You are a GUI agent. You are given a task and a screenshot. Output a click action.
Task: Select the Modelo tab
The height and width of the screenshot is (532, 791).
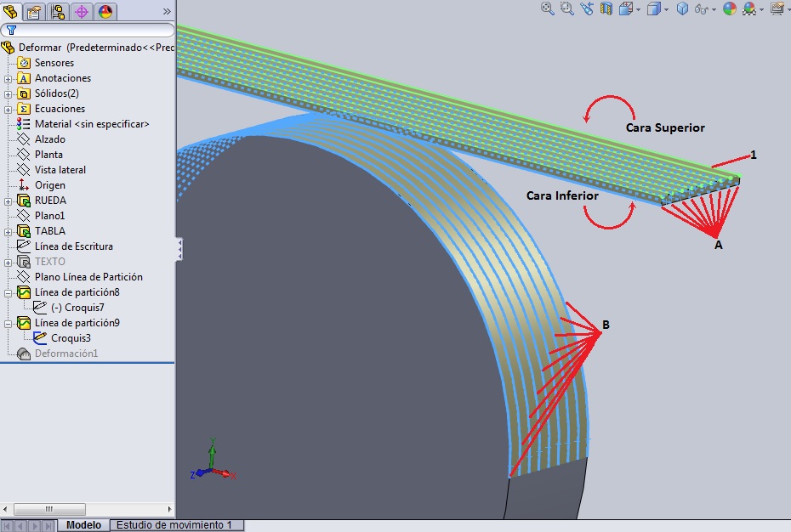pos(83,525)
